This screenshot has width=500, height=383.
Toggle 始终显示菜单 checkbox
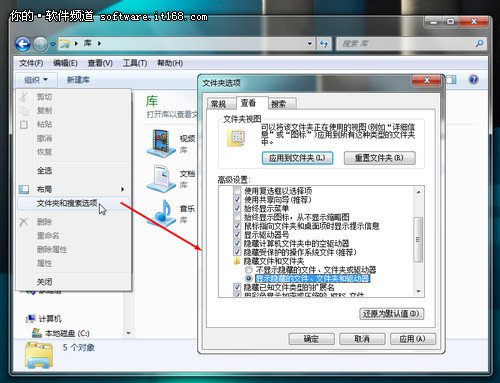[237, 208]
